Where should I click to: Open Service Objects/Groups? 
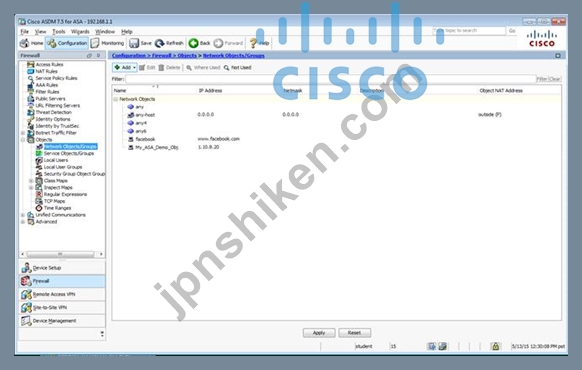click(x=69, y=153)
